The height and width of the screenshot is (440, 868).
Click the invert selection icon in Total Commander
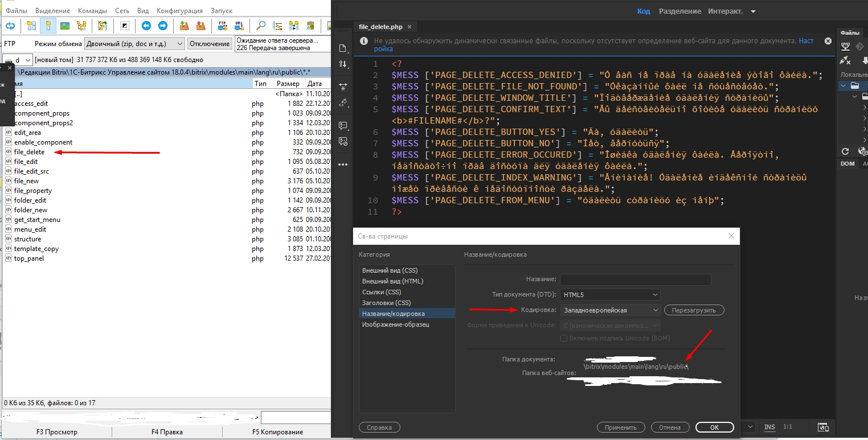pos(125,26)
